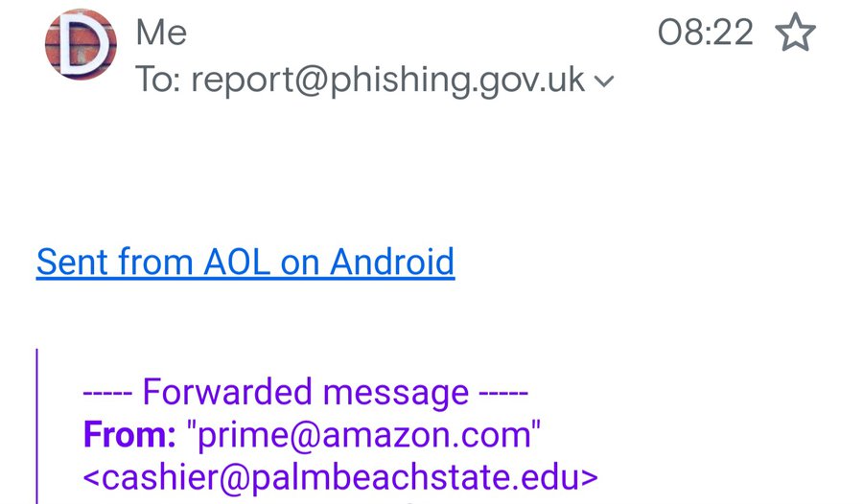Star this email message

[x=795, y=33]
